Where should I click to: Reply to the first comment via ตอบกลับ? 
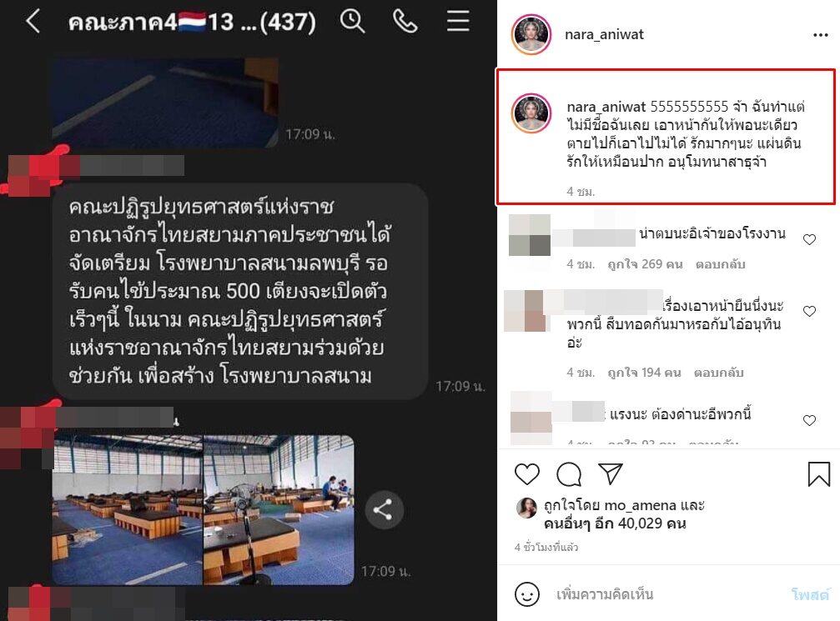720,264
